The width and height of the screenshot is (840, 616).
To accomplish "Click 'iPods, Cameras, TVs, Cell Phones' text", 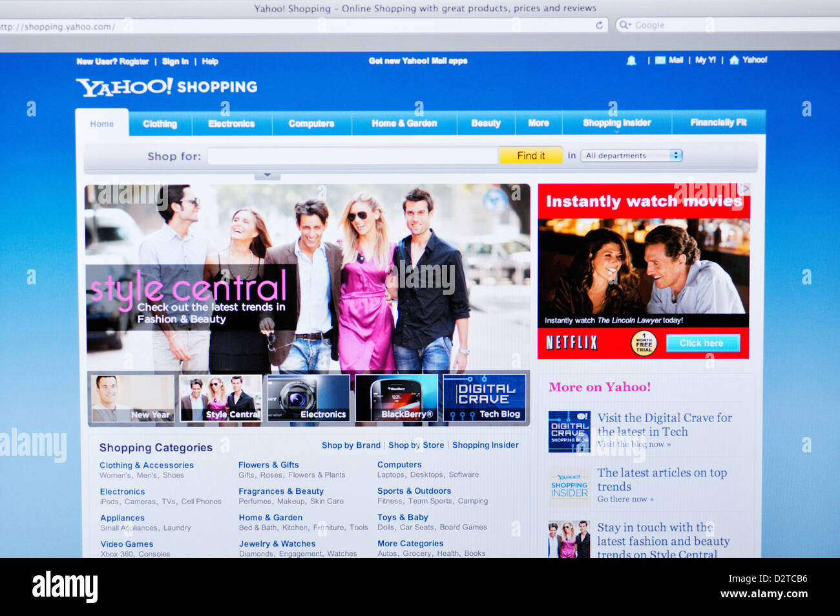I will [161, 502].
